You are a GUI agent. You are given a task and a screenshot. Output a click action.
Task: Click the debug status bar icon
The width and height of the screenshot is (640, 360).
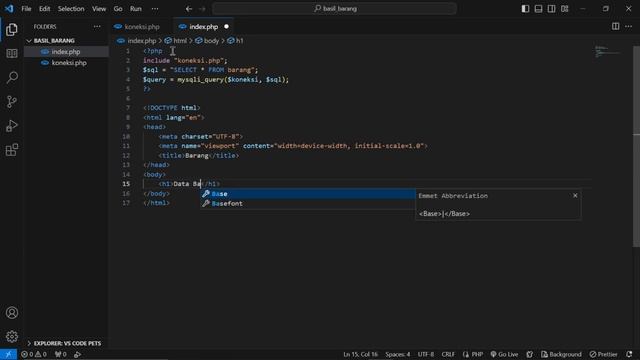point(77,354)
